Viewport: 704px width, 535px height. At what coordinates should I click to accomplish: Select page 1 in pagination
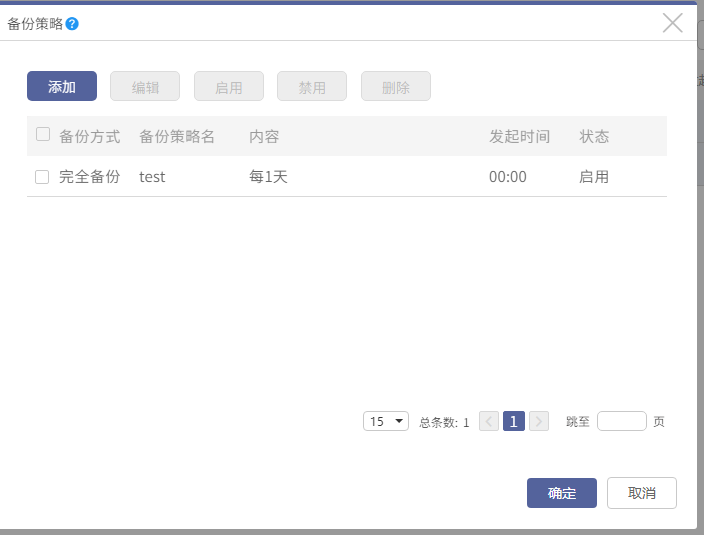point(514,421)
